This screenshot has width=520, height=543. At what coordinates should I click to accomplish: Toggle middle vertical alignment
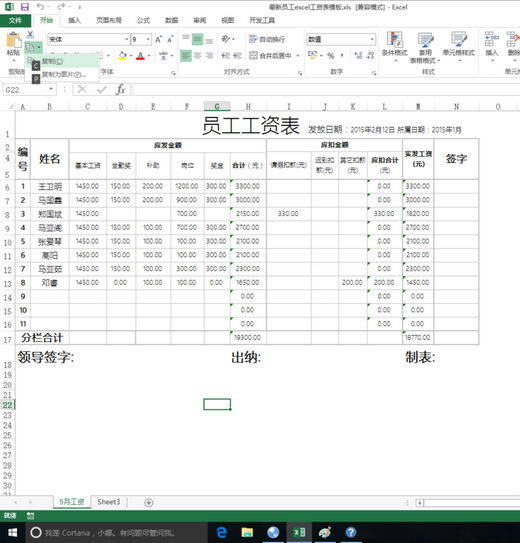[197, 39]
